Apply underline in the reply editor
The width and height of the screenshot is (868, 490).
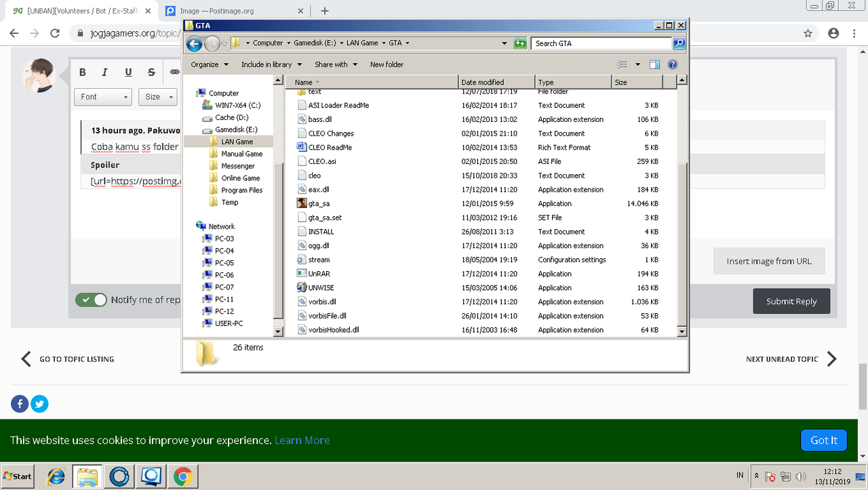[128, 73]
